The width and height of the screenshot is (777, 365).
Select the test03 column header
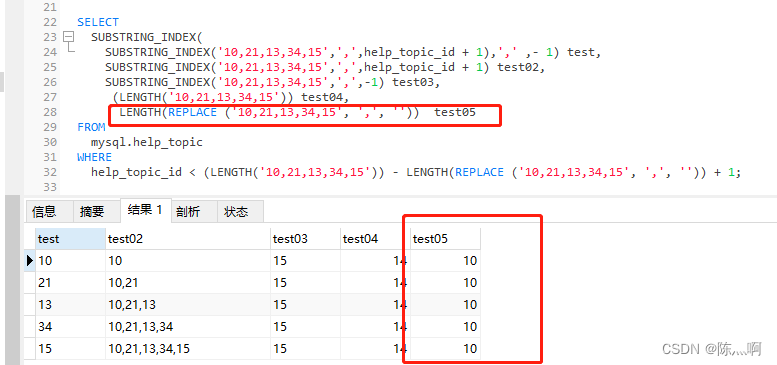pyautogui.click(x=305, y=239)
